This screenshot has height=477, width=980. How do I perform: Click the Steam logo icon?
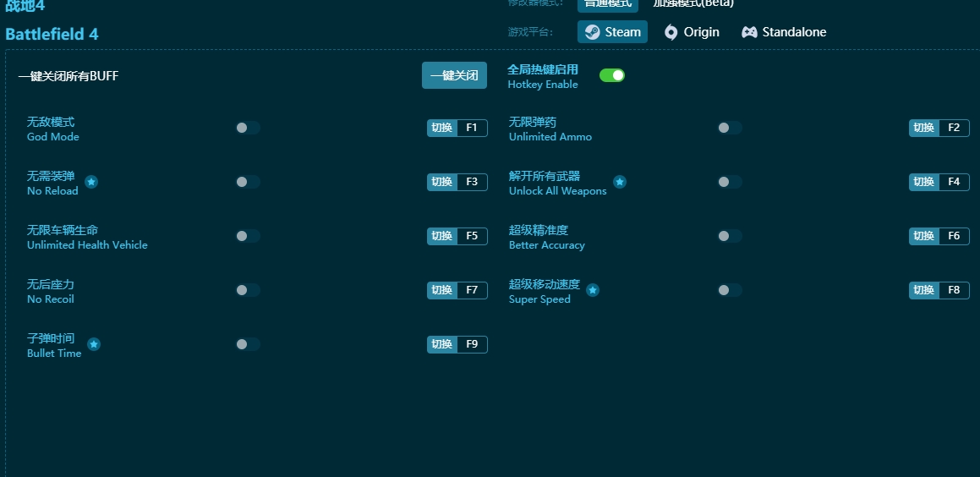(593, 32)
